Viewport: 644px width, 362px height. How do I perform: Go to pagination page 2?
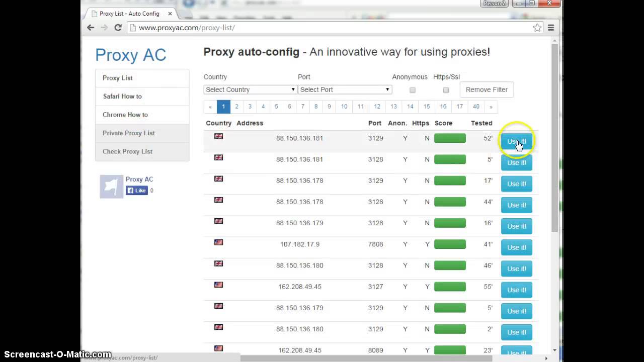236,107
